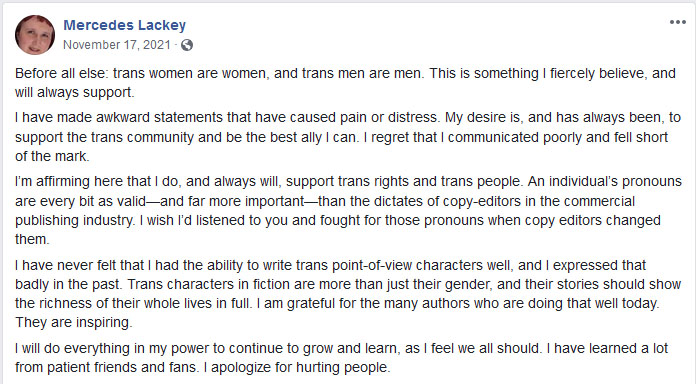The width and height of the screenshot is (696, 384).
Task: Click the line ending "communicated poorly and fell short"
Action: point(341,137)
